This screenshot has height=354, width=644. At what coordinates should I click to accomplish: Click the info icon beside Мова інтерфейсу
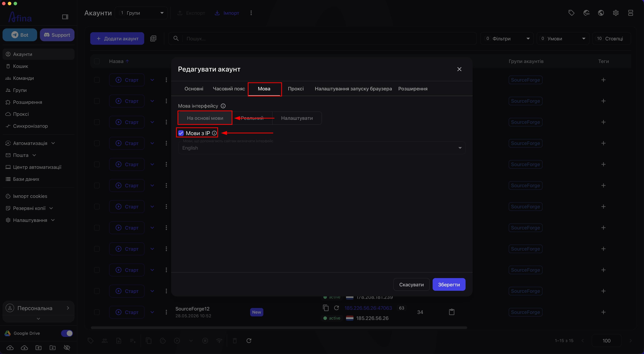223,106
